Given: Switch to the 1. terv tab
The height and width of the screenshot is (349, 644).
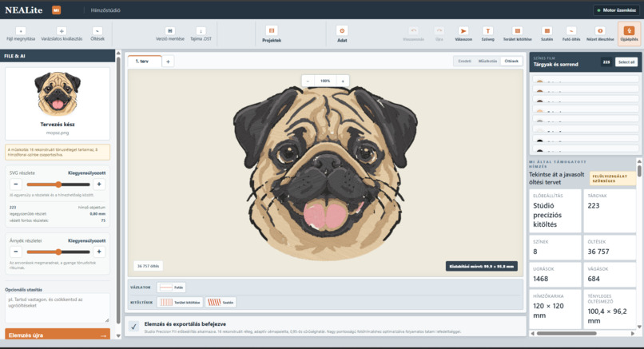Looking at the screenshot, I should pos(143,61).
